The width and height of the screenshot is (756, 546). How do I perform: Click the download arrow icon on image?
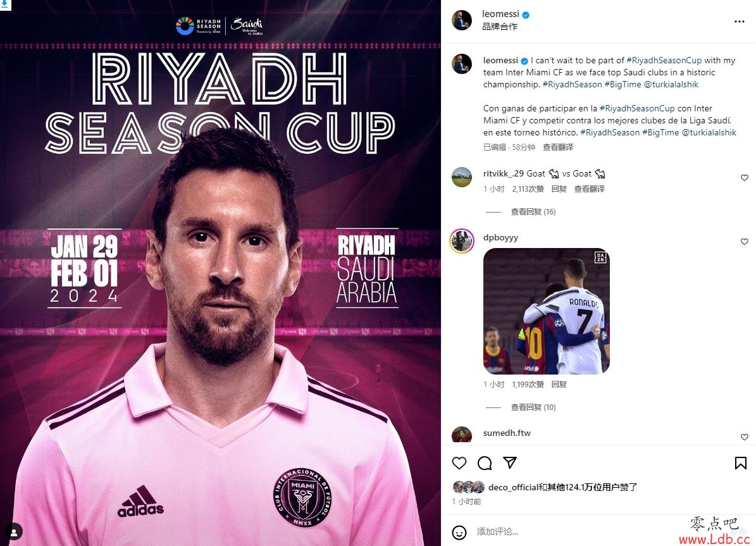(x=5, y=5)
